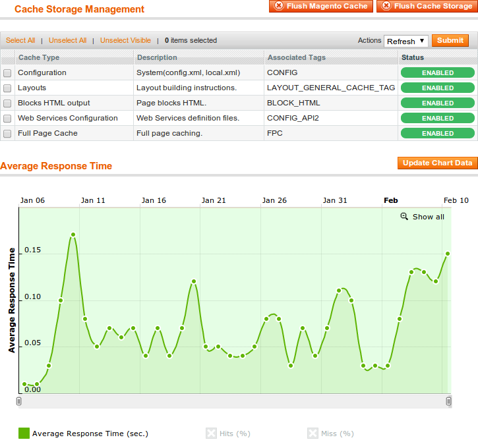478x448 pixels.
Task: Click the Flush Cache Storage button
Action: [428, 6]
